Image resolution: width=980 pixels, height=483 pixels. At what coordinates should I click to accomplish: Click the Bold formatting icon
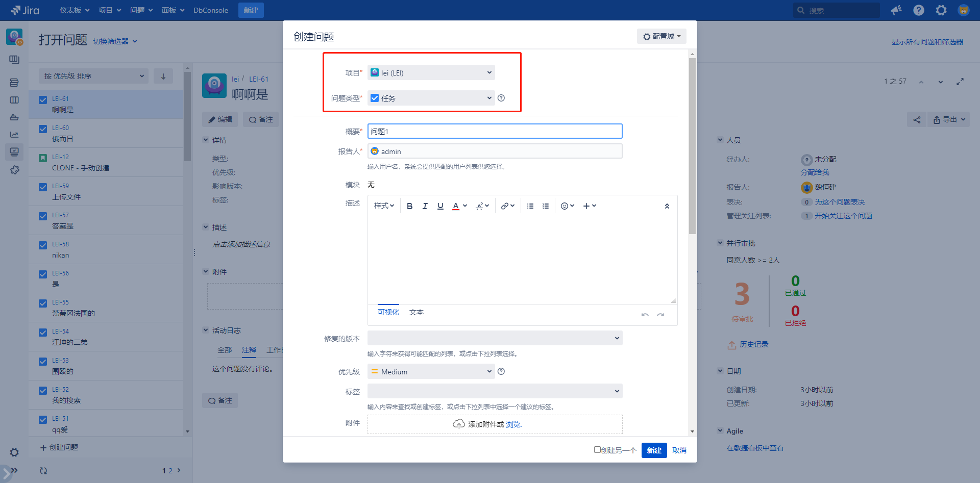click(x=409, y=206)
